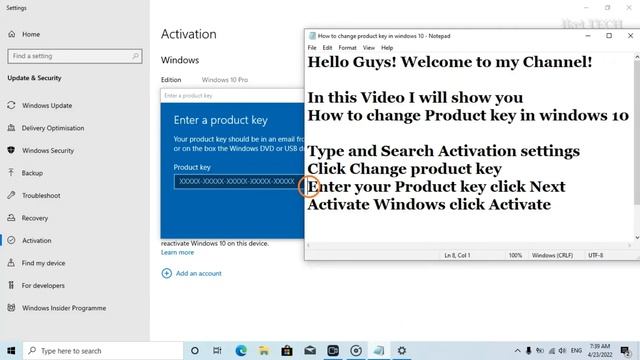The height and width of the screenshot is (360, 640).
Task: Click the Windows (CRLF) status bar entry
Action: pos(552,255)
